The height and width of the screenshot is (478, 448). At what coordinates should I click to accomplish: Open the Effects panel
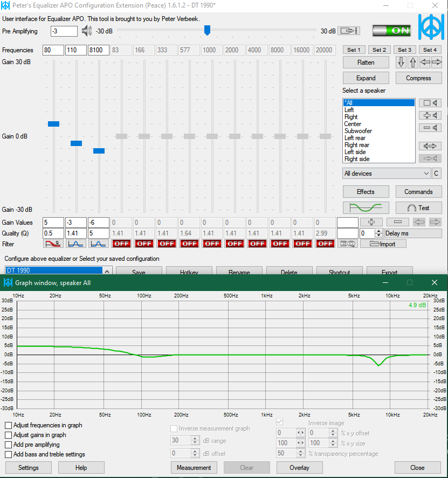[366, 192]
